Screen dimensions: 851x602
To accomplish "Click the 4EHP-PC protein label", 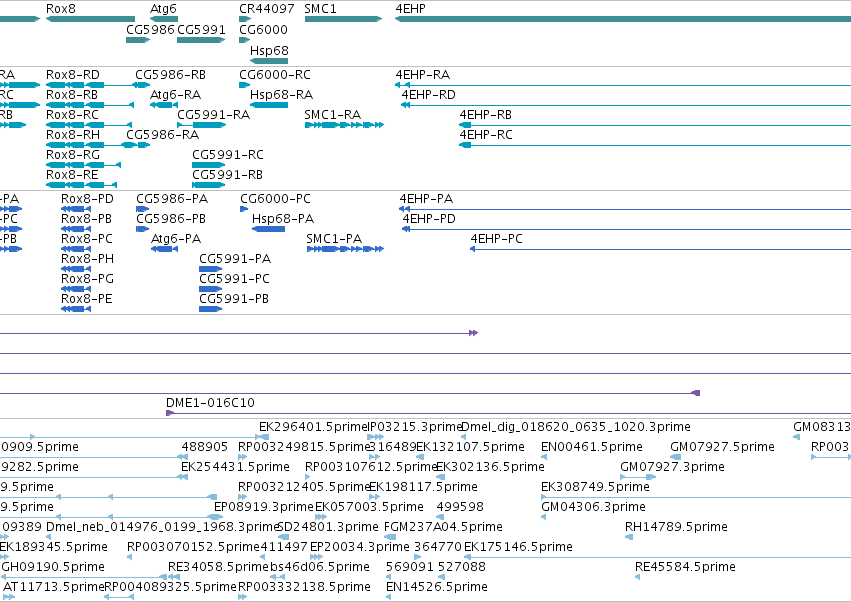I will coord(496,239).
